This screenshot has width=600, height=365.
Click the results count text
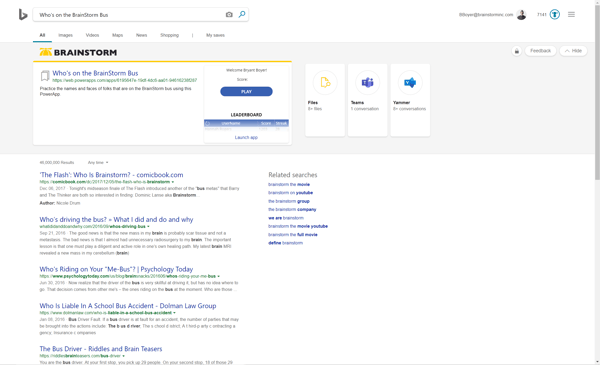(57, 163)
